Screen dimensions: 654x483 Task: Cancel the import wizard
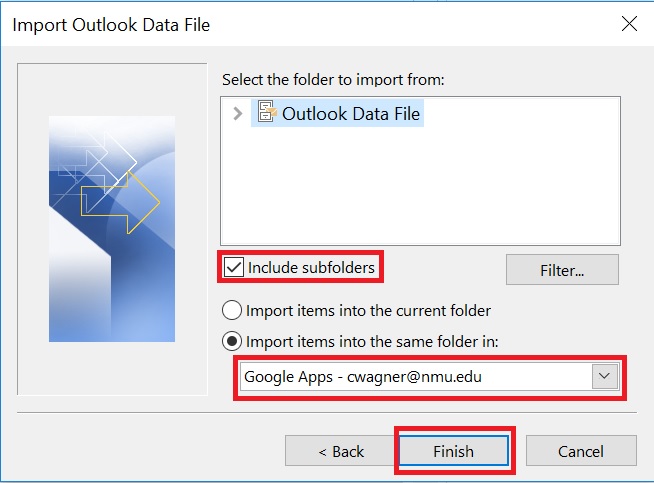pyautogui.click(x=581, y=451)
